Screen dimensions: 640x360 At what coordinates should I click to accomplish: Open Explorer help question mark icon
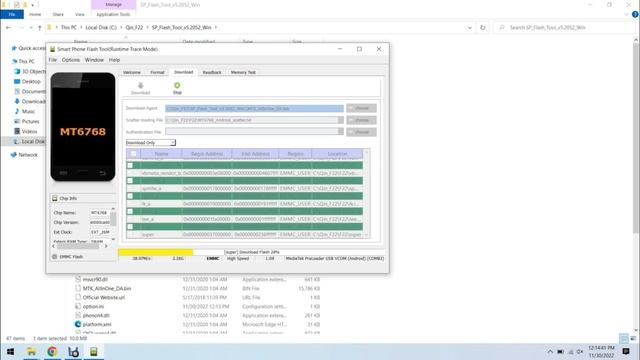(x=635, y=14)
